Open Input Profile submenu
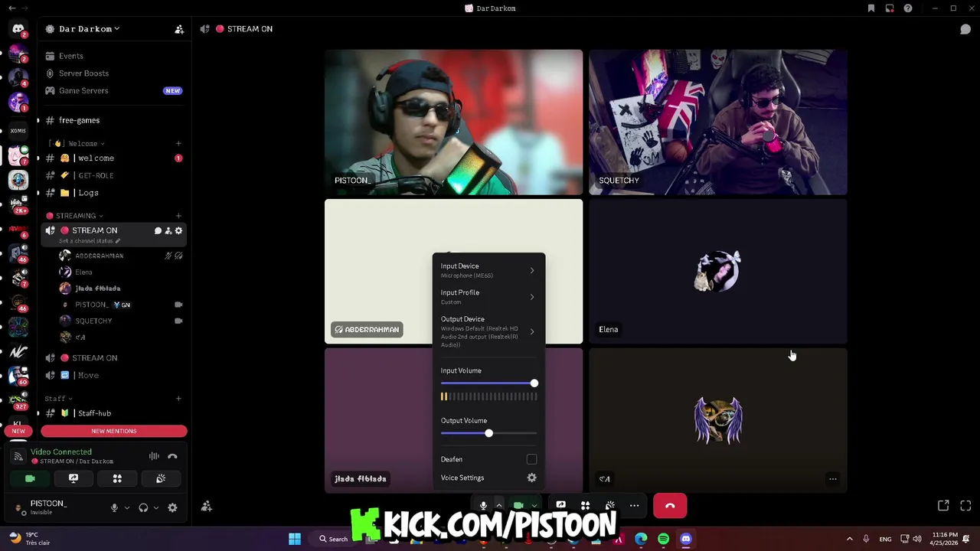The width and height of the screenshot is (980, 551). 488,297
